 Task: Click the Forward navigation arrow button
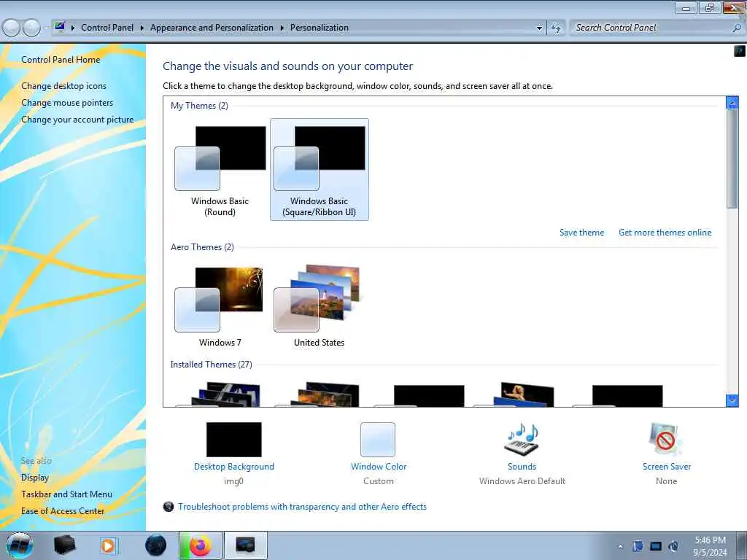[32, 28]
